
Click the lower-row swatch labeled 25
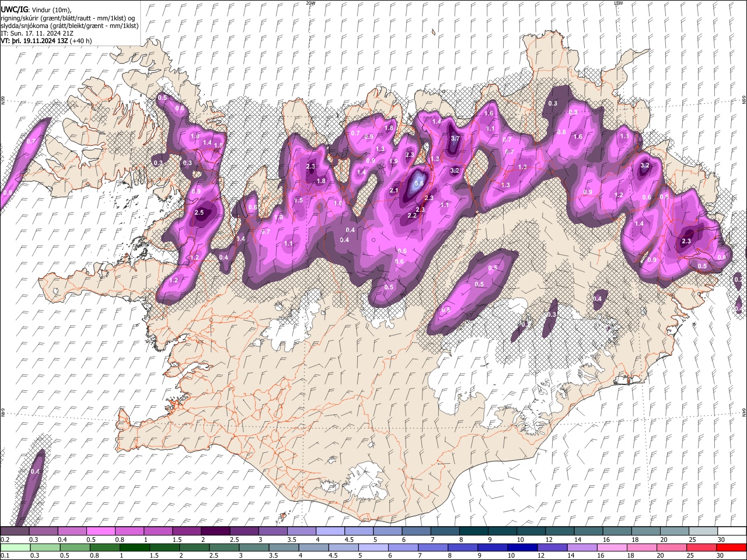pyautogui.click(x=703, y=547)
